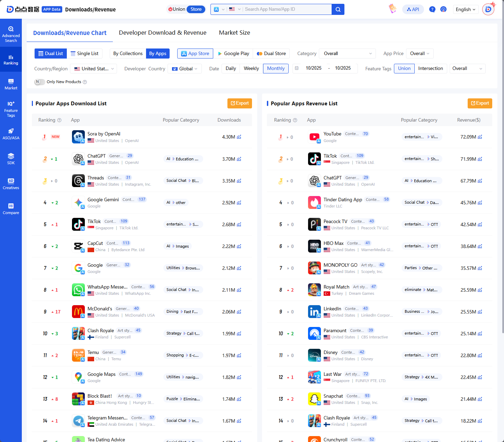This screenshot has height=442, width=504.
Task: Go to the Market sidebar section
Action: pos(11,84)
